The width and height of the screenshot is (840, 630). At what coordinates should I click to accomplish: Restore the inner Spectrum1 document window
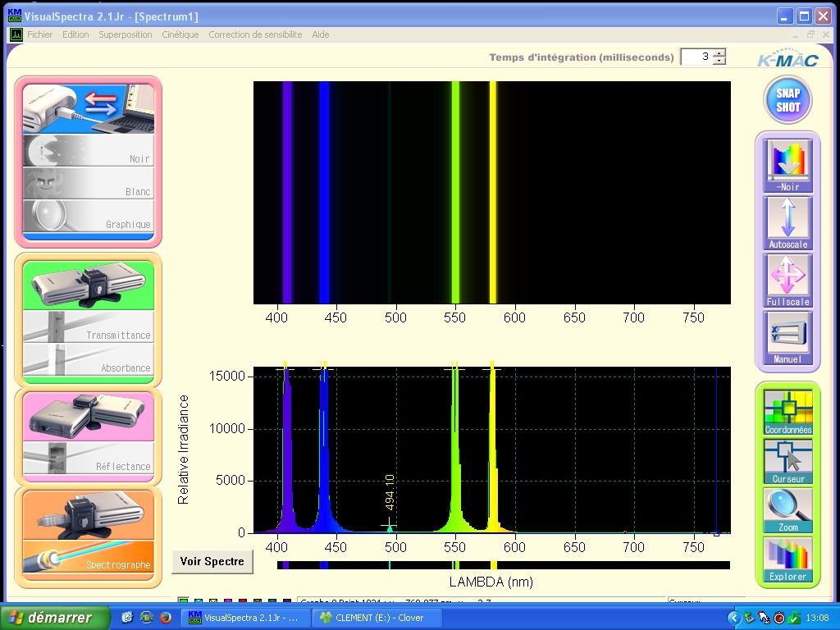(x=810, y=34)
